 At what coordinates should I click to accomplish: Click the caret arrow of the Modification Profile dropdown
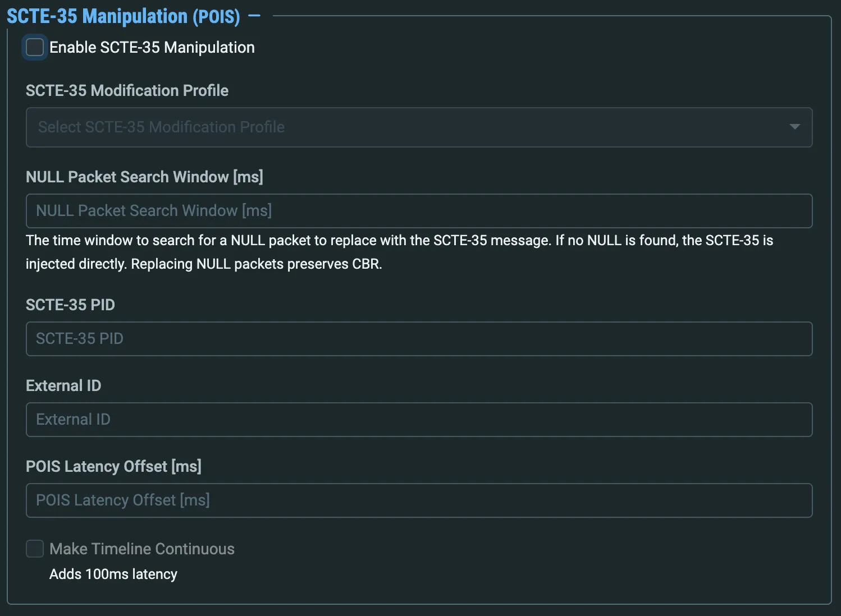pos(794,127)
